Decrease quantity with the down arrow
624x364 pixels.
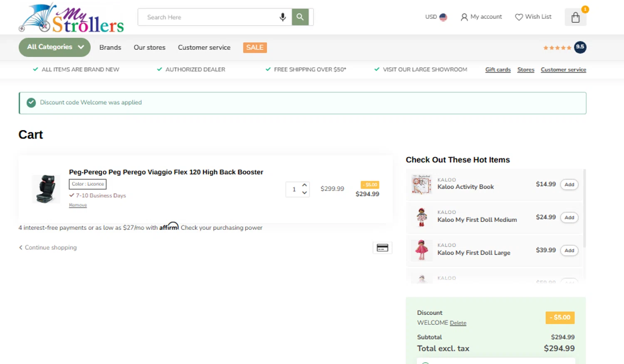click(305, 193)
